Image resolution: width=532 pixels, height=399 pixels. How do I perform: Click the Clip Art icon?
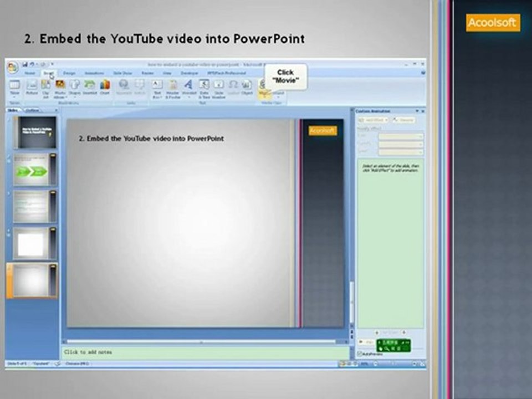click(x=45, y=89)
